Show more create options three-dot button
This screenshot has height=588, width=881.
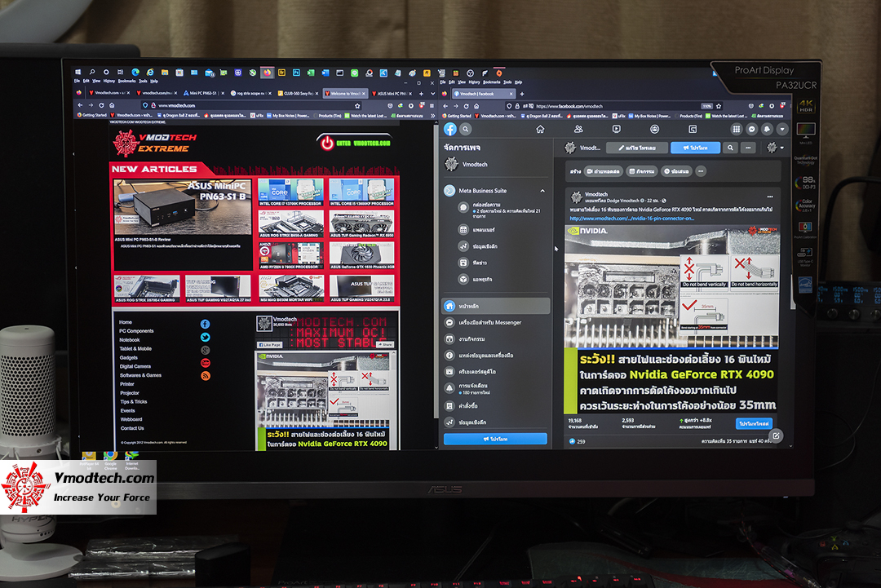click(x=701, y=171)
